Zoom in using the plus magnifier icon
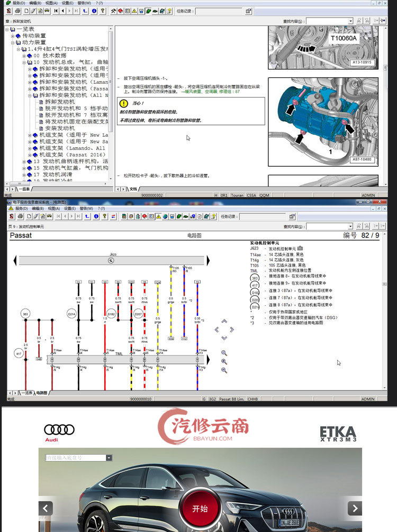397x532 pixels. pyautogui.click(x=224, y=362)
